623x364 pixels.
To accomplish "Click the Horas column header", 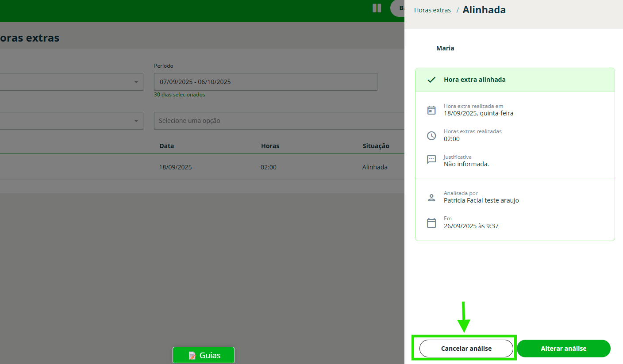I will coord(270,146).
